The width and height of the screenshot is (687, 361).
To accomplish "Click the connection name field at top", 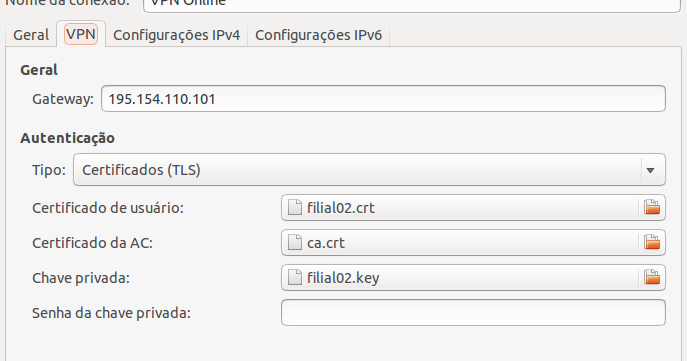I will click(x=412, y=4).
